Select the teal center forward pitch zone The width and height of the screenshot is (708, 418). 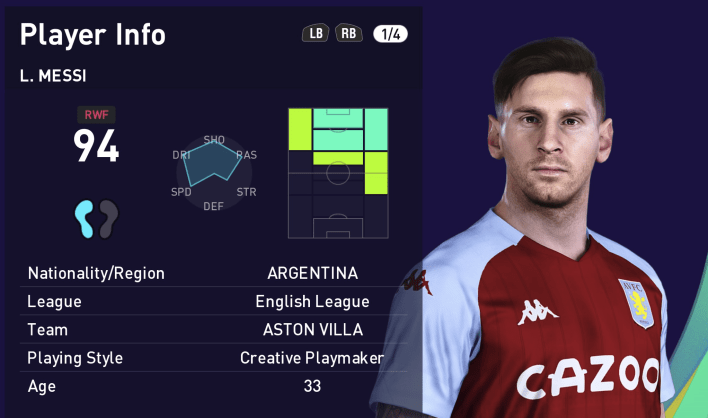[338, 129]
